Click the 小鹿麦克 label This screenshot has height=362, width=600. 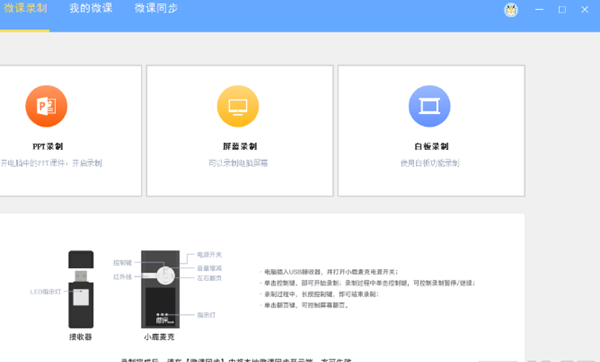coord(159,337)
